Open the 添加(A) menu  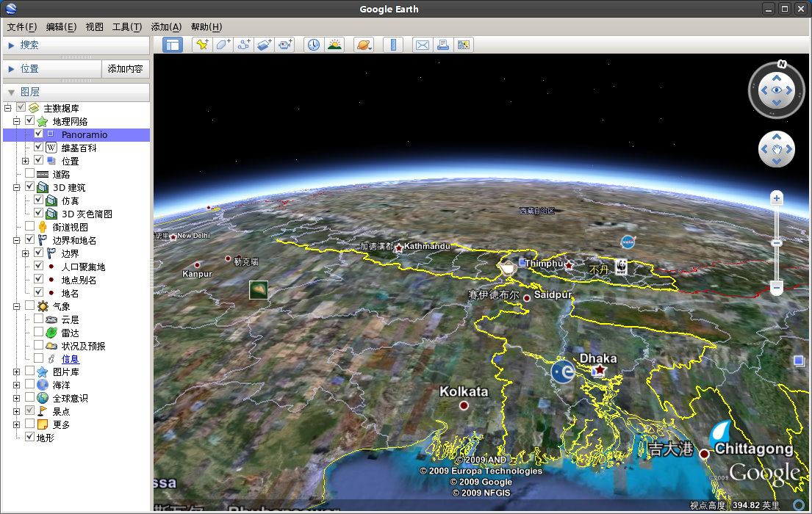pos(166,27)
